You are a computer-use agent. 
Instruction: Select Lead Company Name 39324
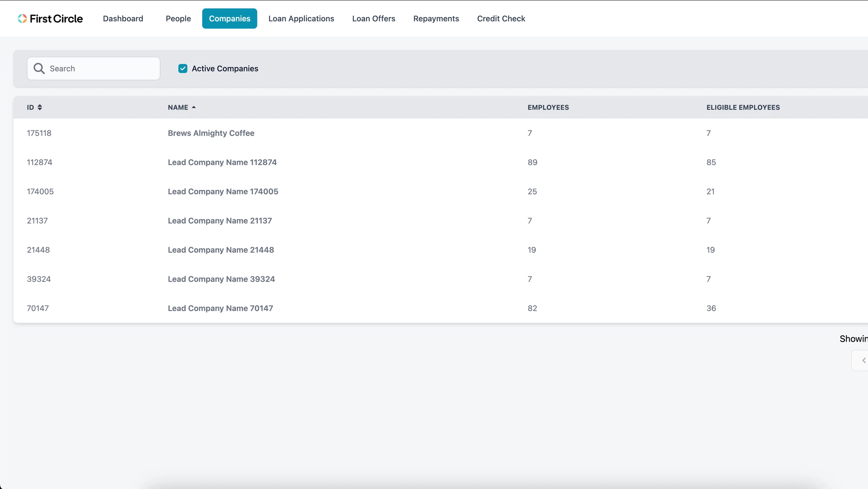[221, 279]
